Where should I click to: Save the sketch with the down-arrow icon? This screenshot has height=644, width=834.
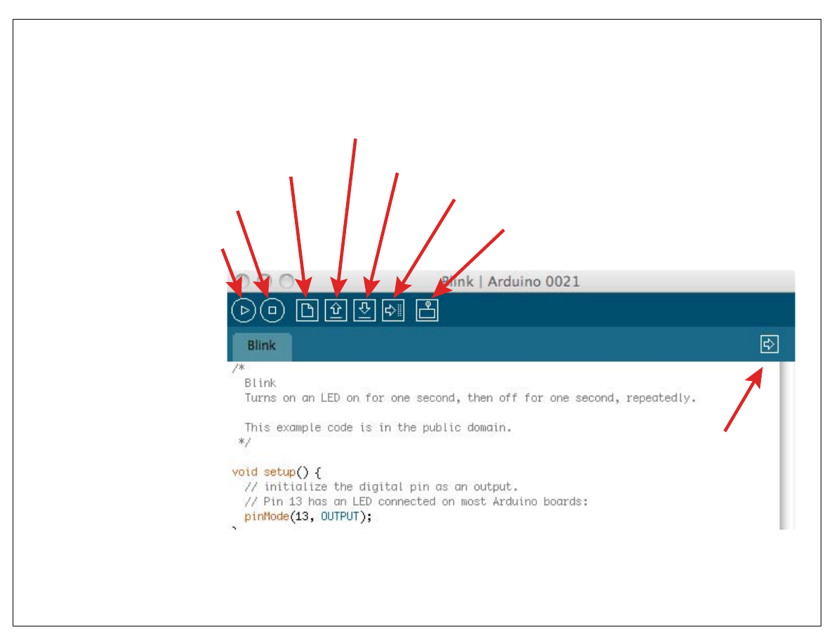pos(364,310)
